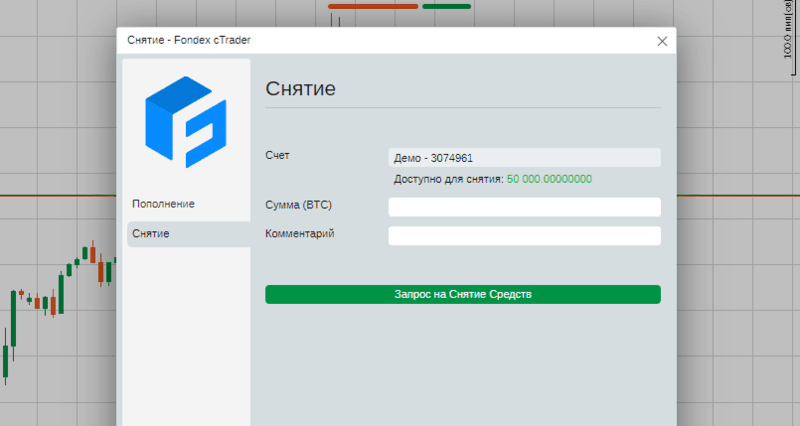Click the Сумма (BTC) label
Viewport: 800px width, 426px height.
tap(298, 205)
